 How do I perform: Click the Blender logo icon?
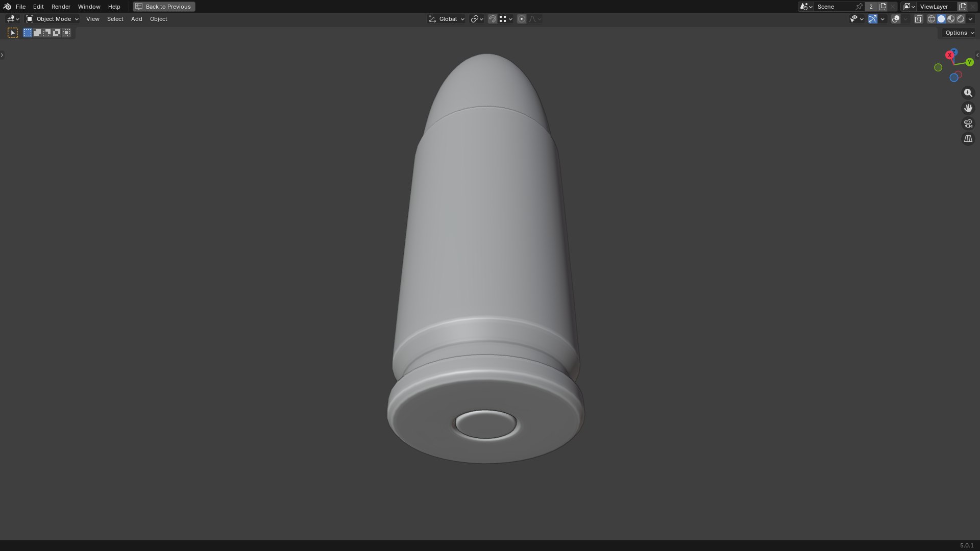click(x=7, y=7)
